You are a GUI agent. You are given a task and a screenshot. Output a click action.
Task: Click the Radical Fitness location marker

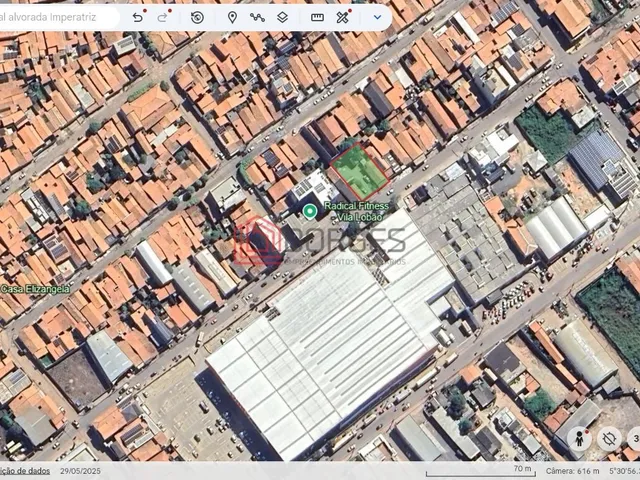point(310,211)
